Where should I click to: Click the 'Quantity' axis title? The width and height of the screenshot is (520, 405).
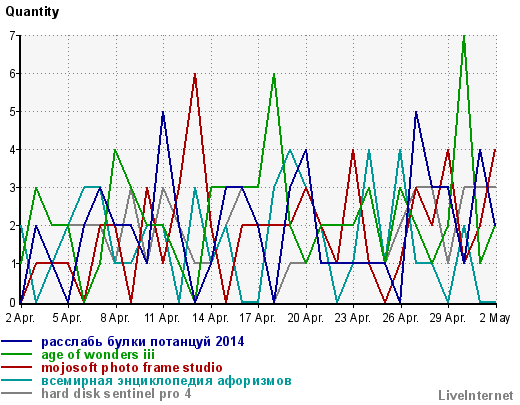click(x=32, y=12)
